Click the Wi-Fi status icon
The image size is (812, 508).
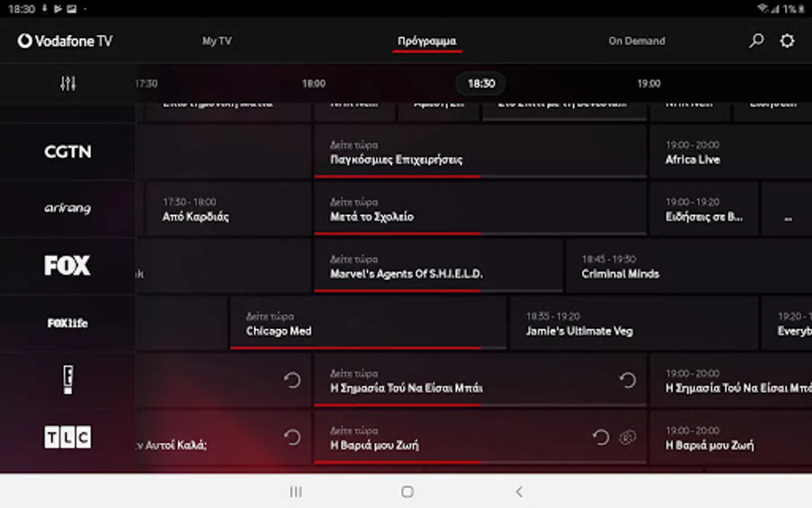(x=762, y=8)
